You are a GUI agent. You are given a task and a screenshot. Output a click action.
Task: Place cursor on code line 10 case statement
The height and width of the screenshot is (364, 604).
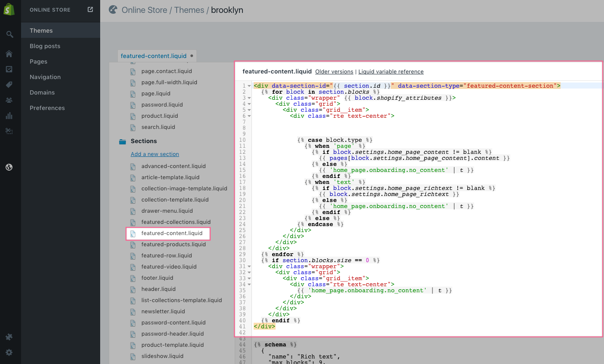[x=335, y=140]
